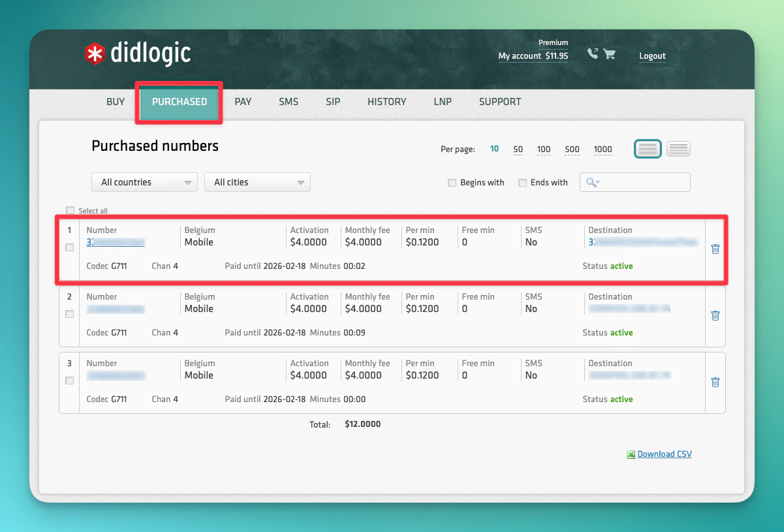The height and width of the screenshot is (532, 784).
Task: Click the Excel icon beside Download CSV
Action: pos(631,454)
